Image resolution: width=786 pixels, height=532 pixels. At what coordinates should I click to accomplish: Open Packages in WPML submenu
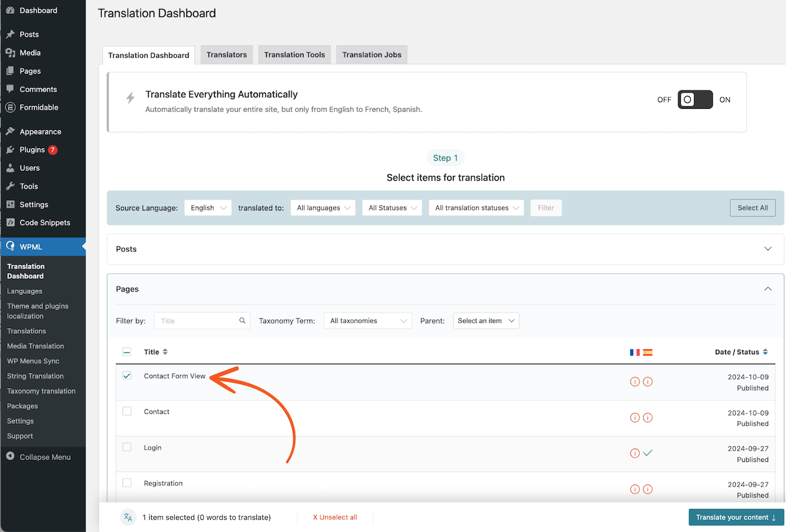point(22,406)
